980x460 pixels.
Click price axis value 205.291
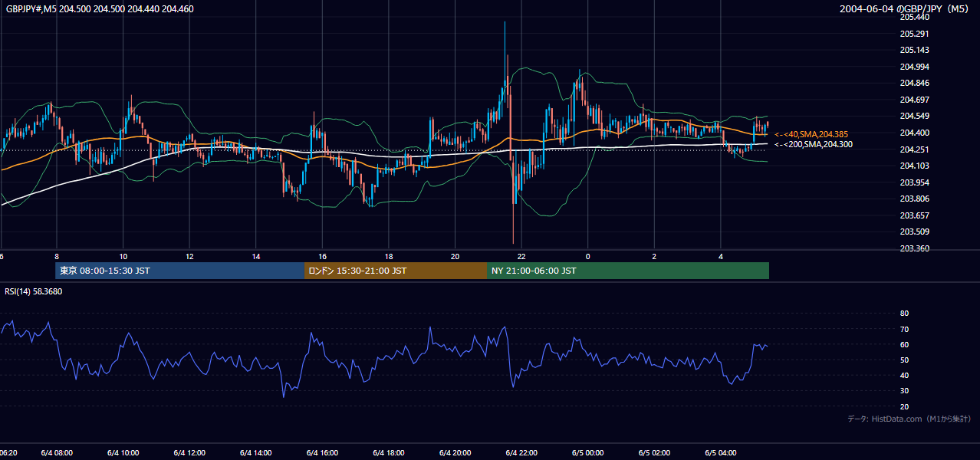(915, 34)
